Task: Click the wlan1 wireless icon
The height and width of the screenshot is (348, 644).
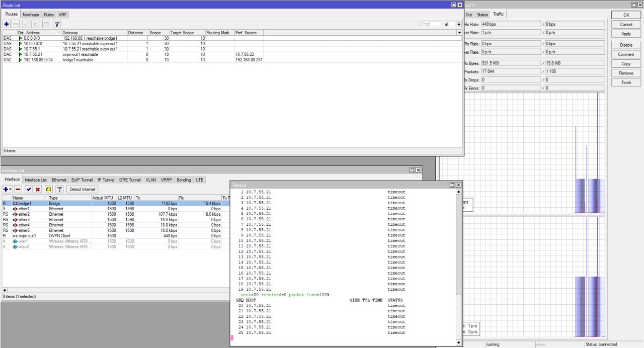Action: [15, 241]
